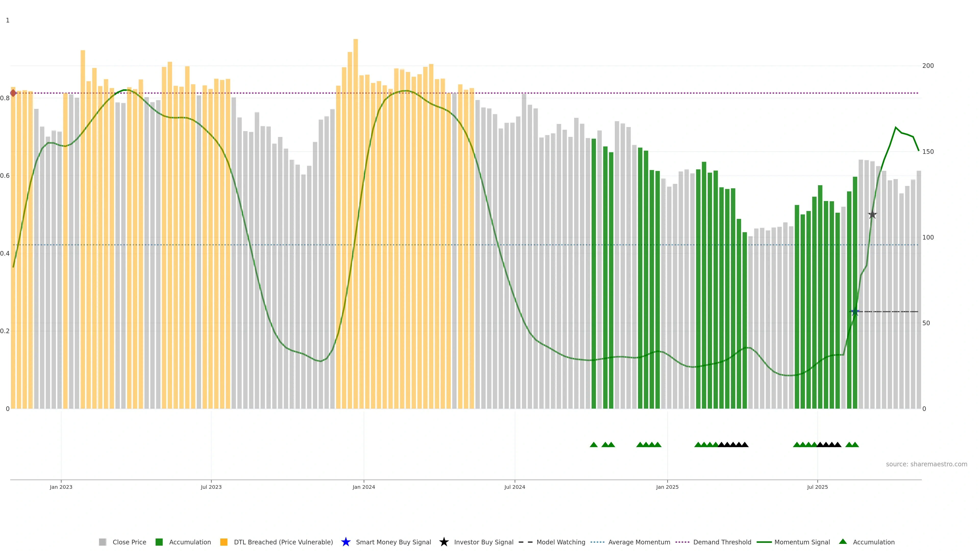Viewport: 980px width, 551px height.
Task: Click the red diamond on Demand Threshold line
Action: coord(13,93)
